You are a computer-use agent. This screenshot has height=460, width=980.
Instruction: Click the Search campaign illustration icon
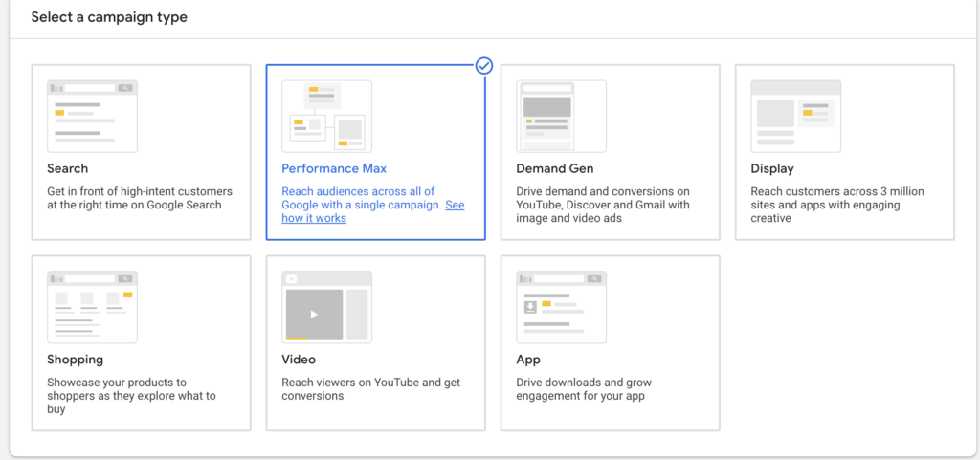pos(92,116)
